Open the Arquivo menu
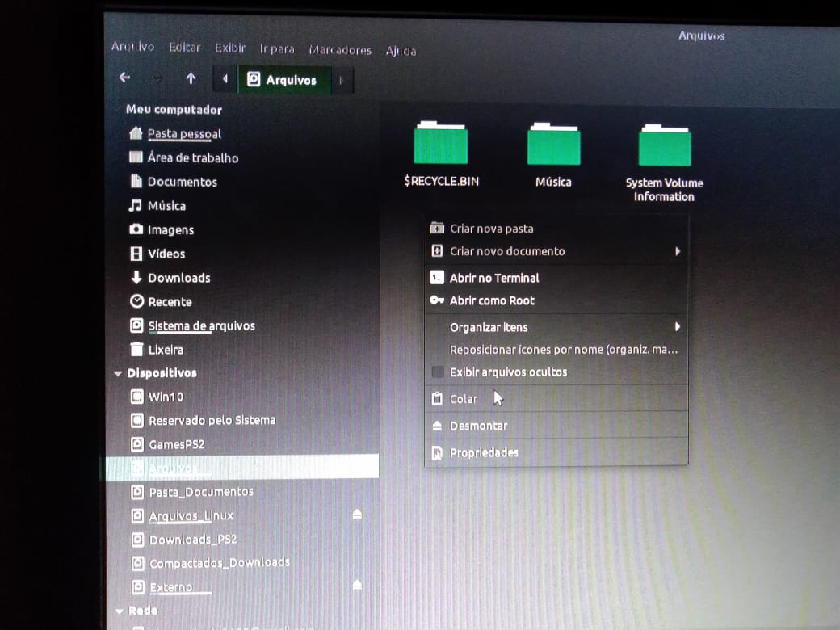840x630 pixels. pos(132,47)
